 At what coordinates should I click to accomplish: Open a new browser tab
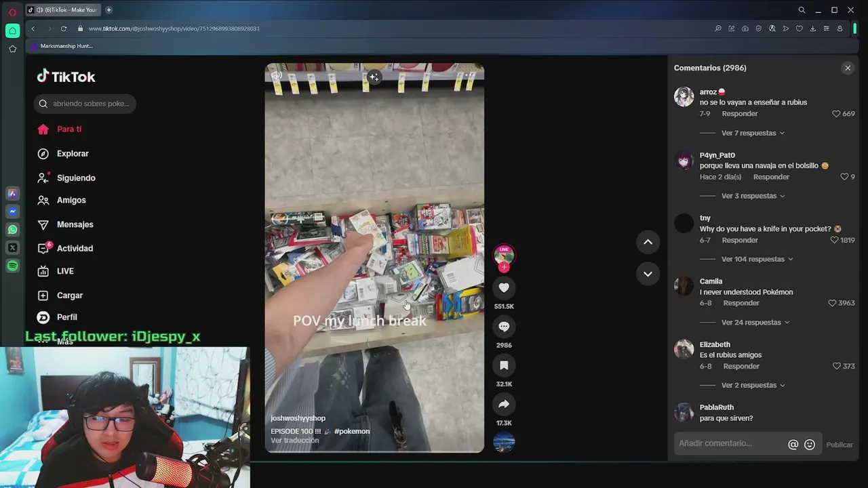coord(108,9)
